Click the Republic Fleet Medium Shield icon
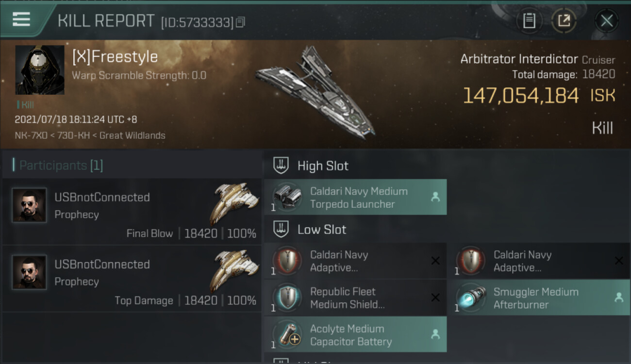The height and width of the screenshot is (364, 631). pyautogui.click(x=287, y=298)
